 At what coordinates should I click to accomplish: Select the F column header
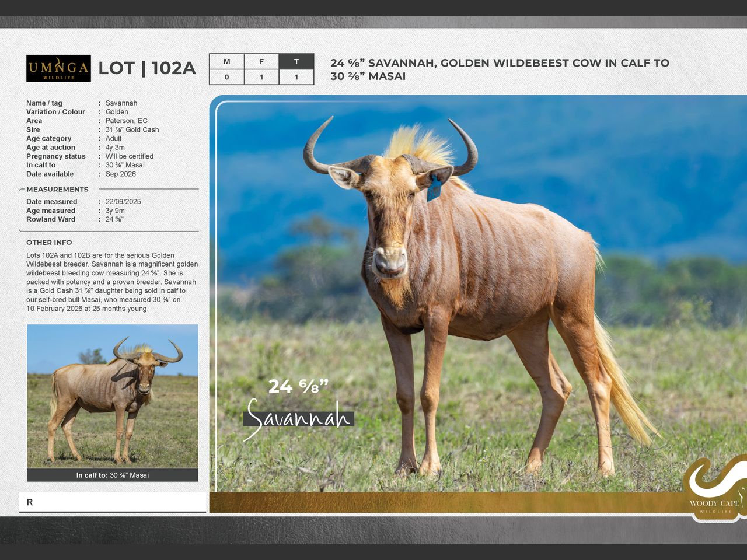point(261,62)
